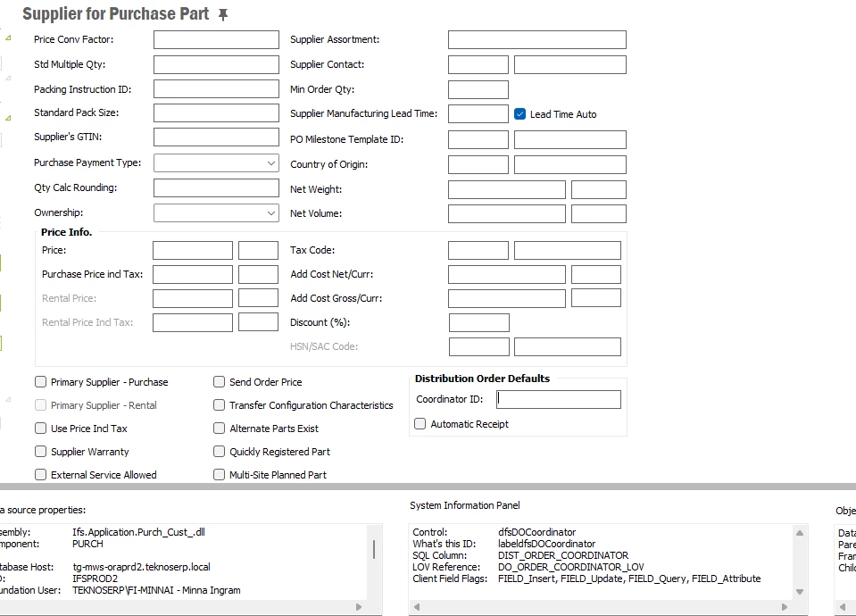Click first Add Cost Net/Curr field
856x616 pixels.
coord(507,274)
